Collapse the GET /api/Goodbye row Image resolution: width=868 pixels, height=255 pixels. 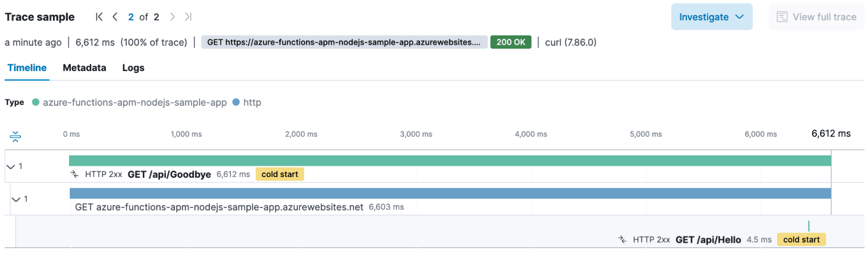(x=11, y=167)
